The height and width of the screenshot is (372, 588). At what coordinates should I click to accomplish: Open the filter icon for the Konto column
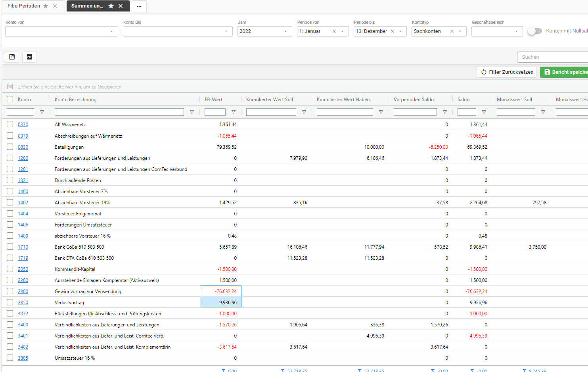coord(42,112)
